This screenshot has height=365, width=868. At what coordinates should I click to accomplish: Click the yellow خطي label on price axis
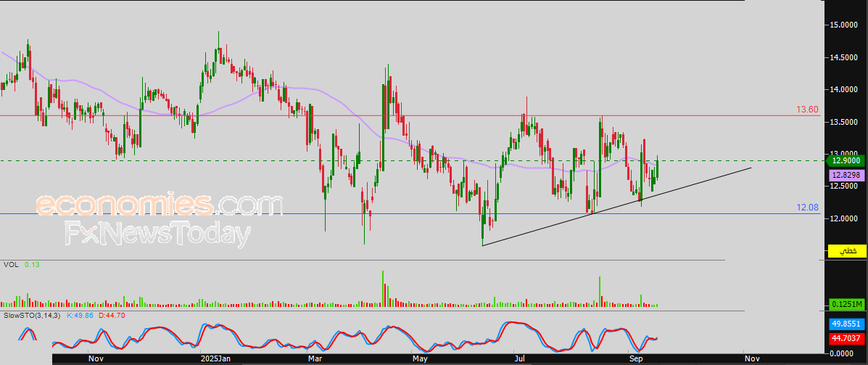[846, 251]
